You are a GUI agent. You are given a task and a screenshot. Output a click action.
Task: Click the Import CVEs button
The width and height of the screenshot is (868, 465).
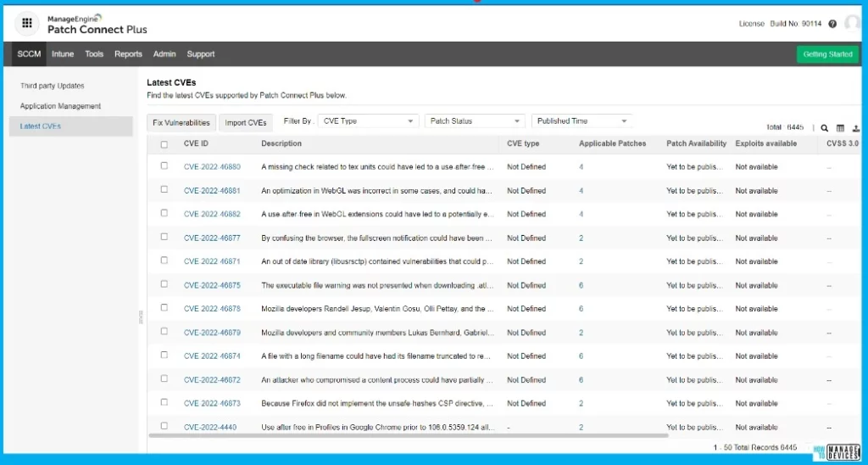[x=246, y=122]
